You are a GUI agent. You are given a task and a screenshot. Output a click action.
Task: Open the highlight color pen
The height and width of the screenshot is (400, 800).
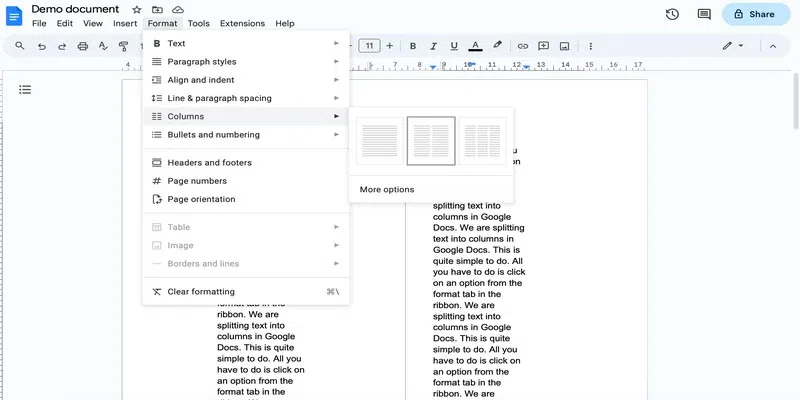pyautogui.click(x=497, y=45)
